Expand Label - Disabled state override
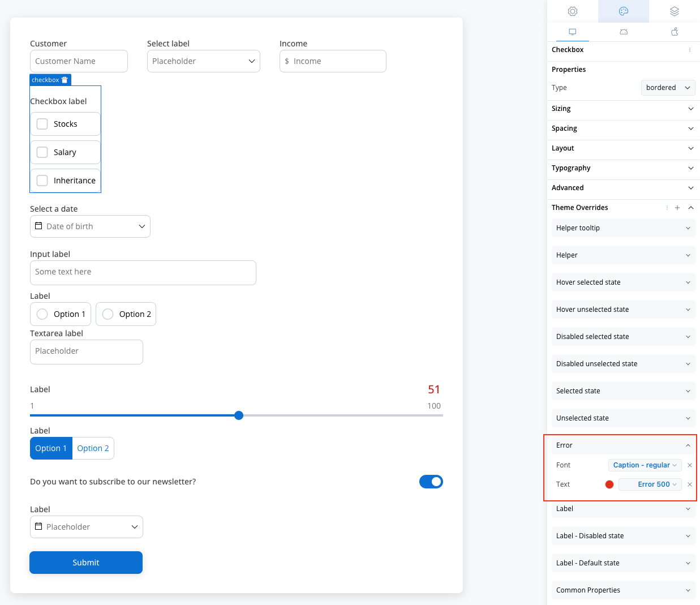 point(623,536)
